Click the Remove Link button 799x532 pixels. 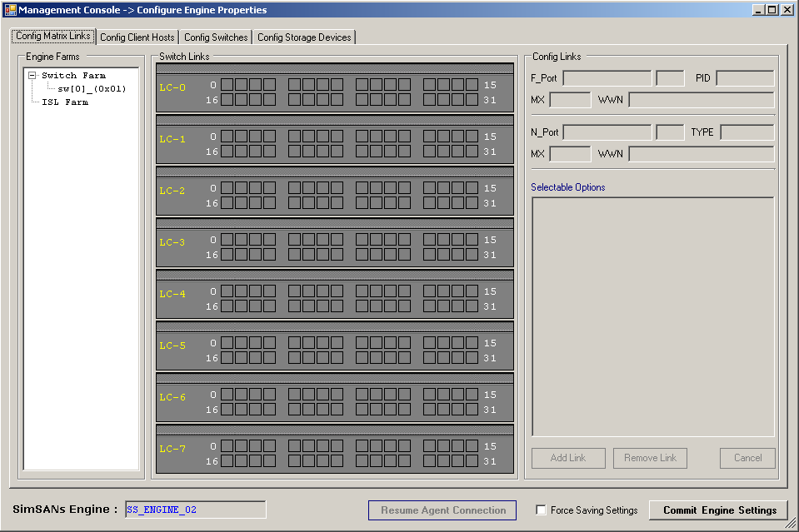pos(650,458)
